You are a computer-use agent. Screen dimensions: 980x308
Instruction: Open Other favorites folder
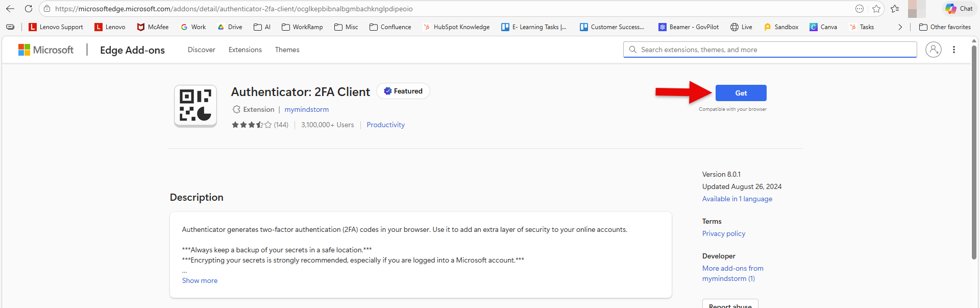(x=945, y=27)
